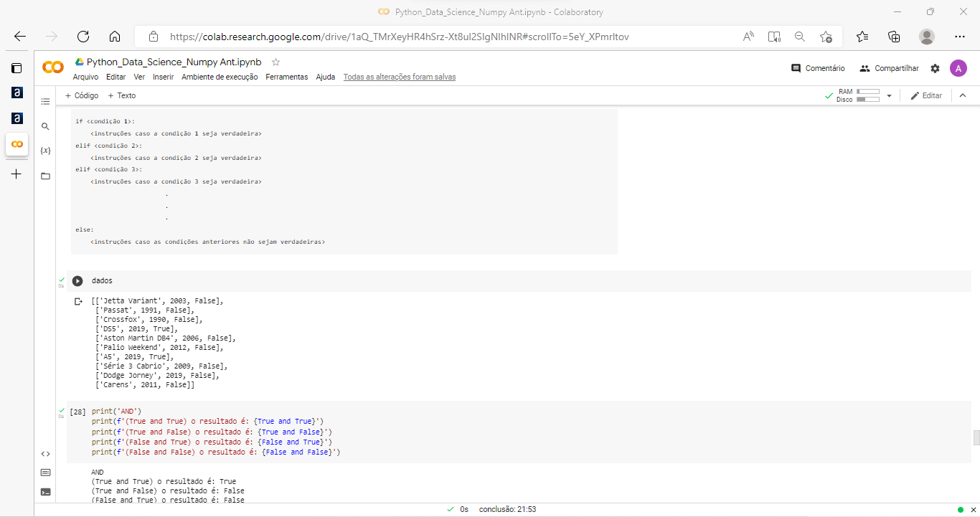Select the Colab vertical tab
The height and width of the screenshot is (517, 980).
[x=17, y=144]
